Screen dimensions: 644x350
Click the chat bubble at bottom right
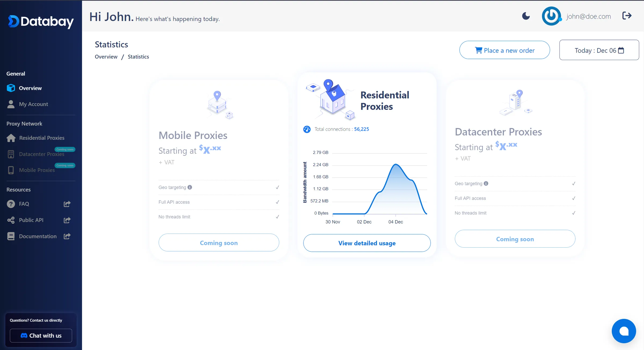[624, 331]
